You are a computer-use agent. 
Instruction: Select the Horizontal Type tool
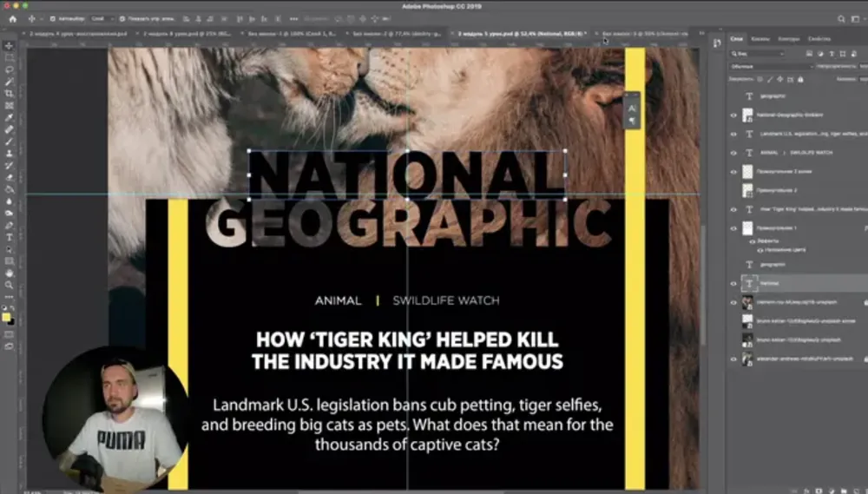9,237
